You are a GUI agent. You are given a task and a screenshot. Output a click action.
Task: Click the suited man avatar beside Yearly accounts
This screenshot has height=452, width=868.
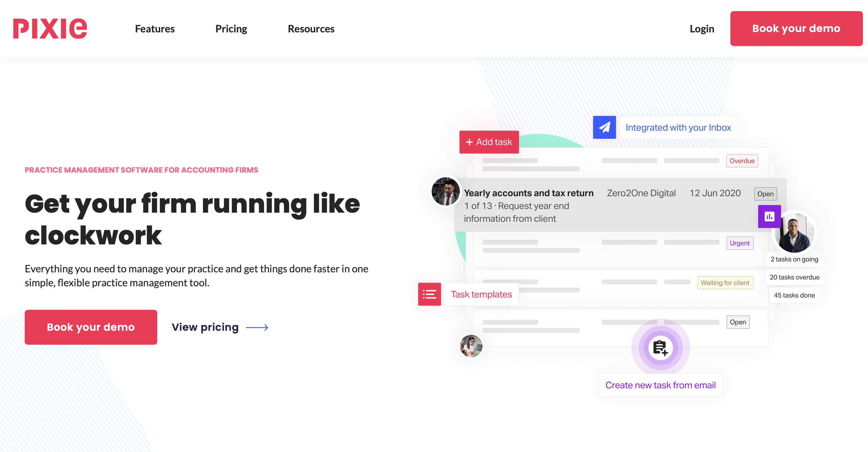click(x=445, y=192)
